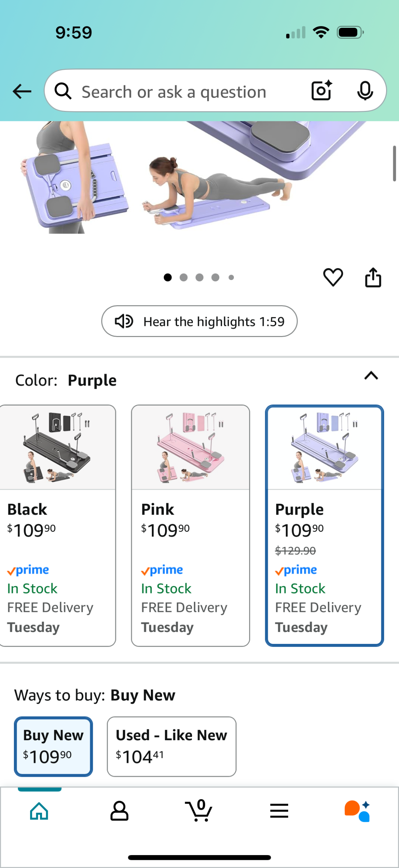The image size is (399, 868).
Task: Choose Used - Like New option
Action: (x=172, y=747)
